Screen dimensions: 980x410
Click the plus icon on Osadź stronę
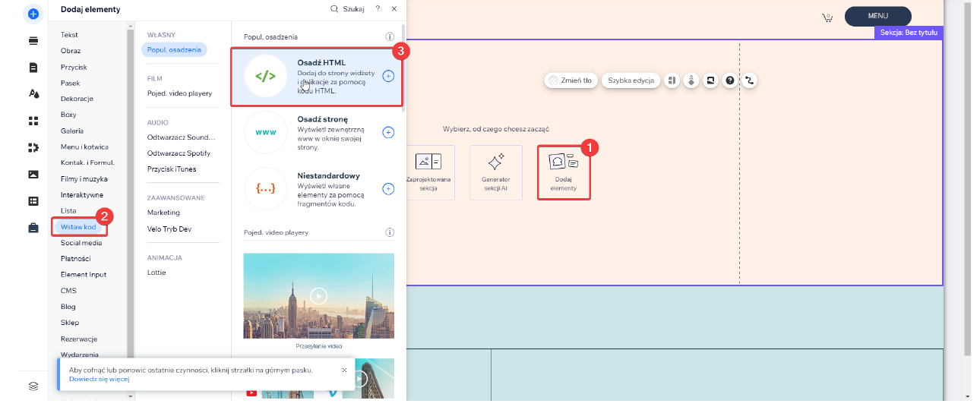(x=388, y=132)
